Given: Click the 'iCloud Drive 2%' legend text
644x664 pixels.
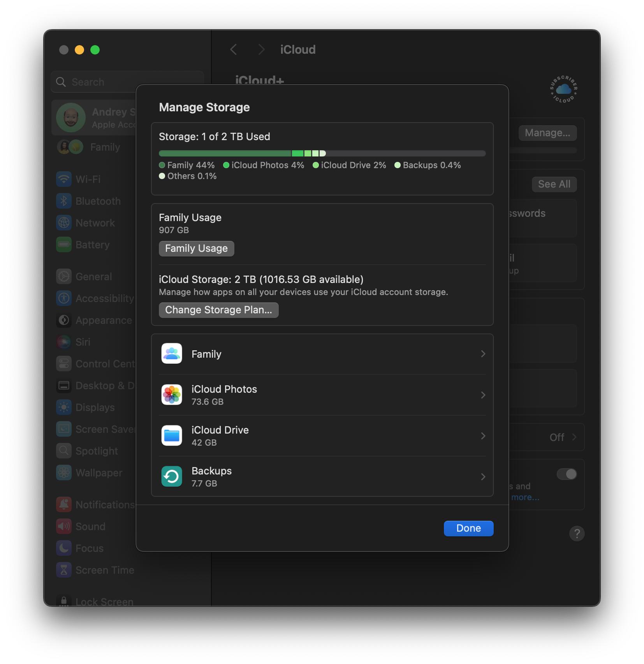Looking at the screenshot, I should [354, 165].
